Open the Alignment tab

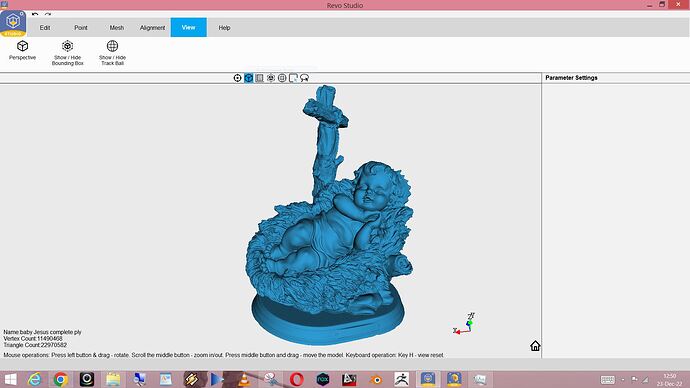152,28
